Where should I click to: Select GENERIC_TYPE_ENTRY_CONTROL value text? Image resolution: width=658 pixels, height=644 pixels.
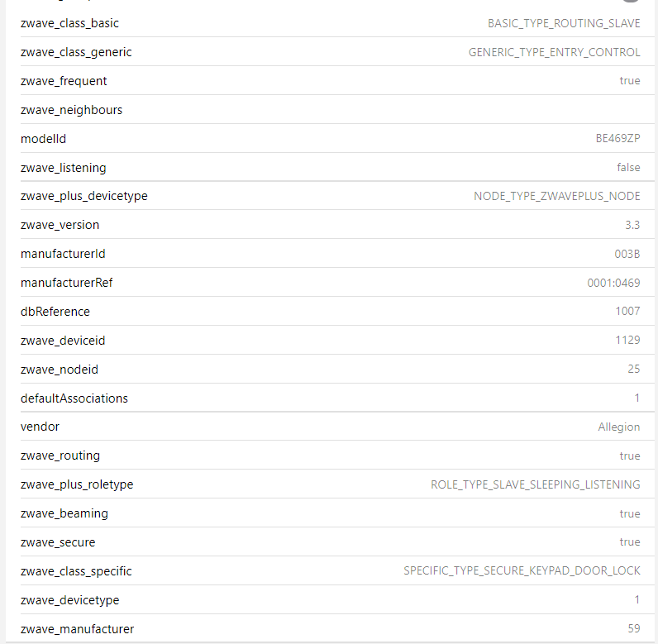(554, 52)
